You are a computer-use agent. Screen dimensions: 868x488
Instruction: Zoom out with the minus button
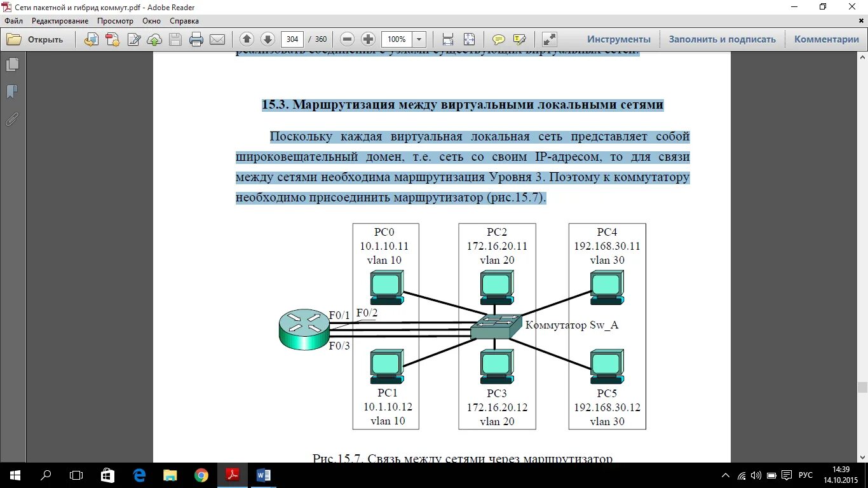click(347, 39)
